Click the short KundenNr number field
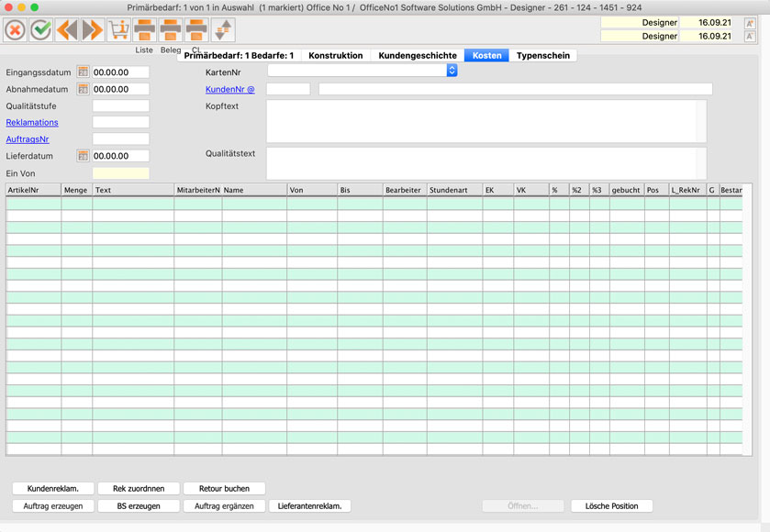The image size is (770, 532). click(x=288, y=89)
